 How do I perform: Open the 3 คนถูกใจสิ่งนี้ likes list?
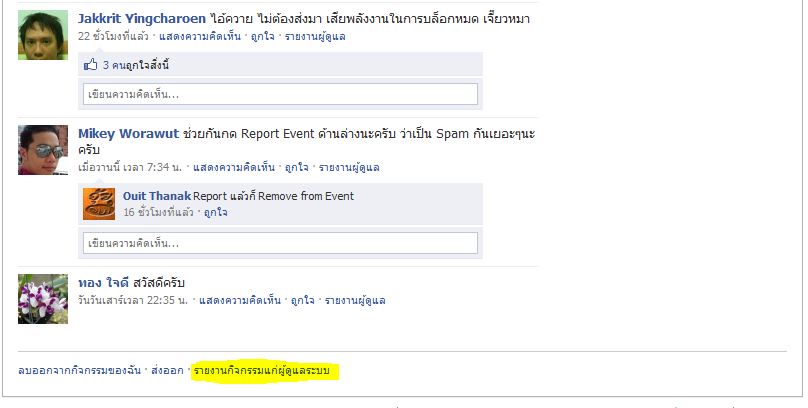click(136, 65)
